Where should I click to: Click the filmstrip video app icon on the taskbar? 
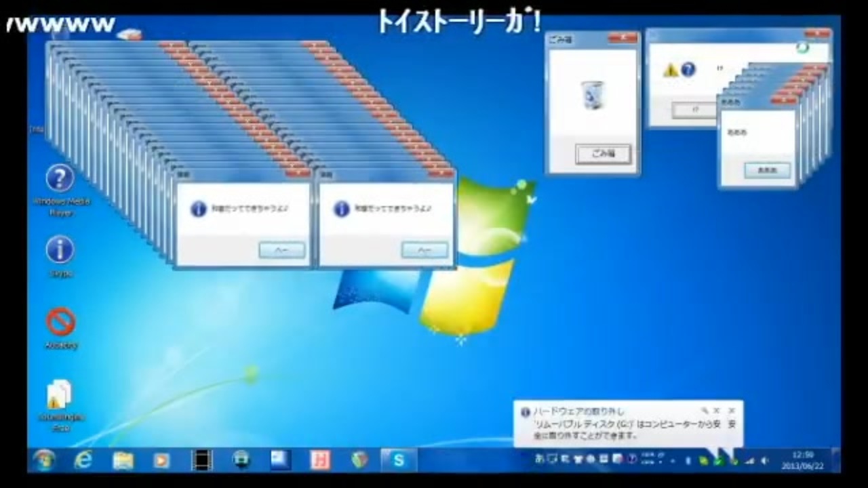point(202,460)
